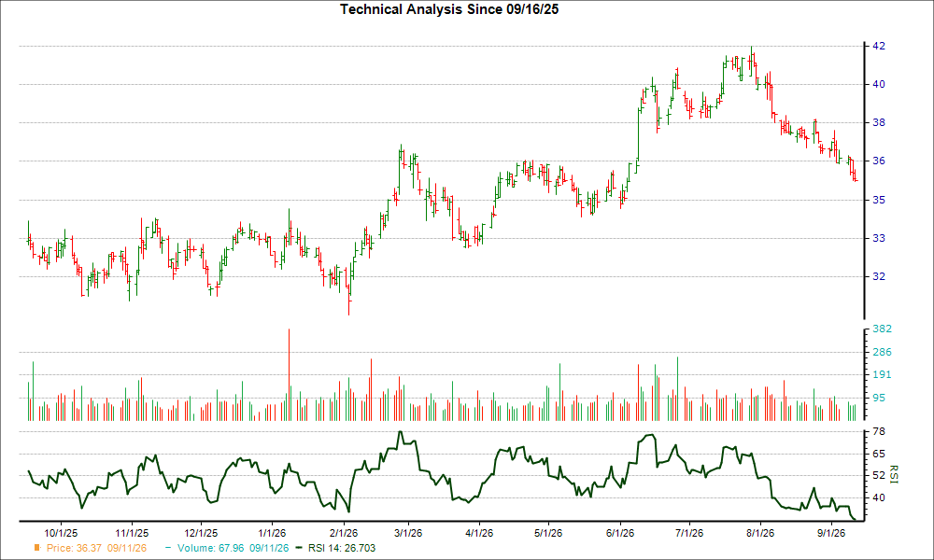Click the 286 volume axis label

tap(882, 352)
